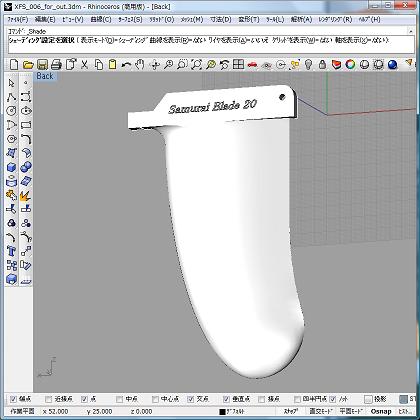Toggle スナップ in the status bar
This screenshot has width=420, height=420.
[x=291, y=411]
